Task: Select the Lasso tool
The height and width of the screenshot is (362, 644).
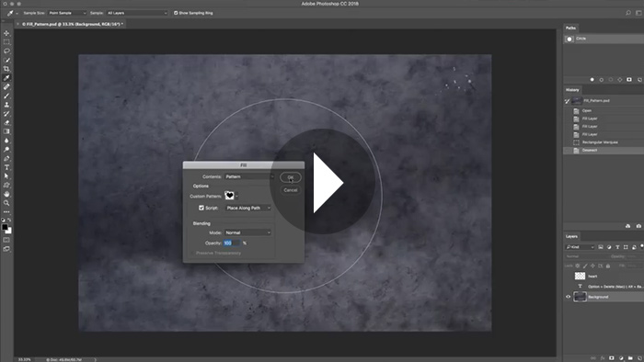Action: click(x=6, y=51)
